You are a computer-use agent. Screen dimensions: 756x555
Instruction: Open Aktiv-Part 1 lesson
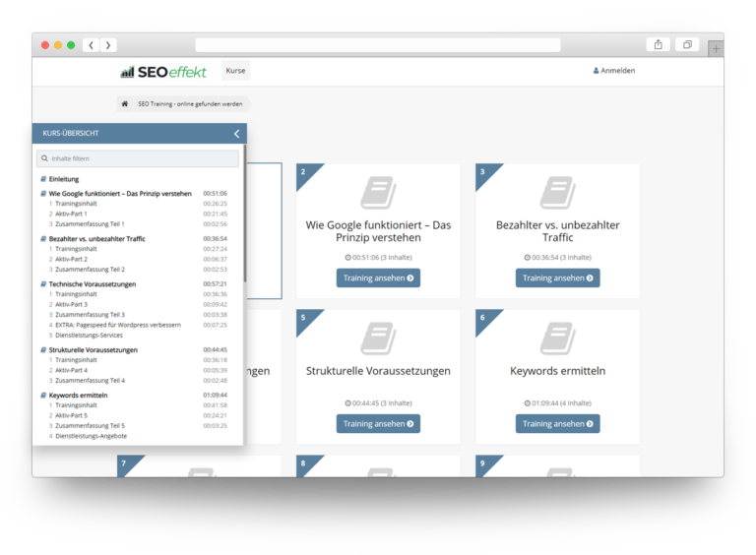[71, 214]
